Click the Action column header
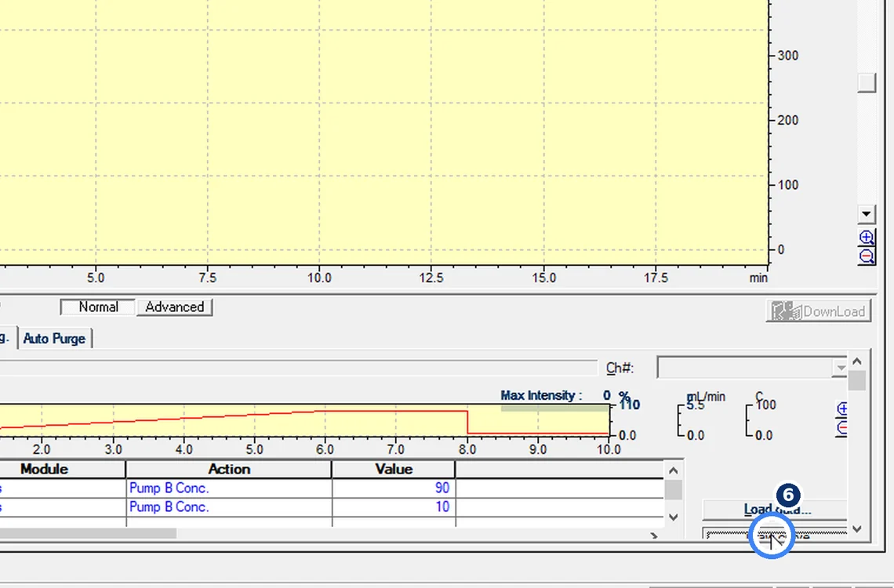The height and width of the screenshot is (588, 894). pyautogui.click(x=229, y=469)
